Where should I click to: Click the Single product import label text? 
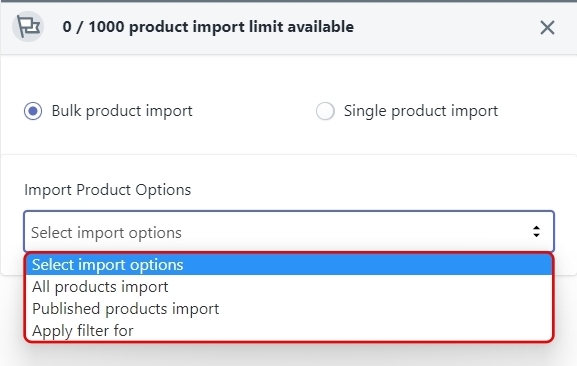421,111
